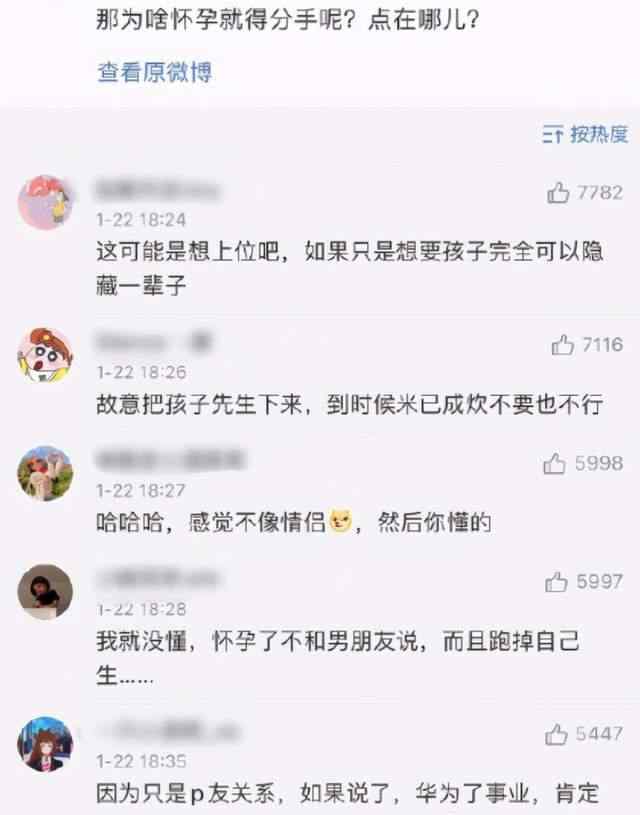640x815 pixels.
Task: Open blurred username above 1-22 18:26
Action: (154, 343)
